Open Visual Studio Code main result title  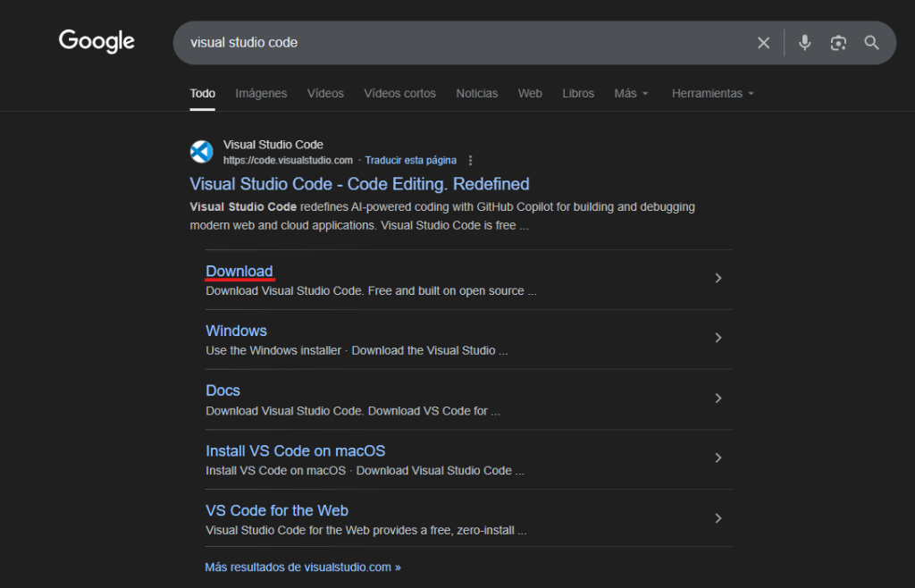tap(359, 184)
